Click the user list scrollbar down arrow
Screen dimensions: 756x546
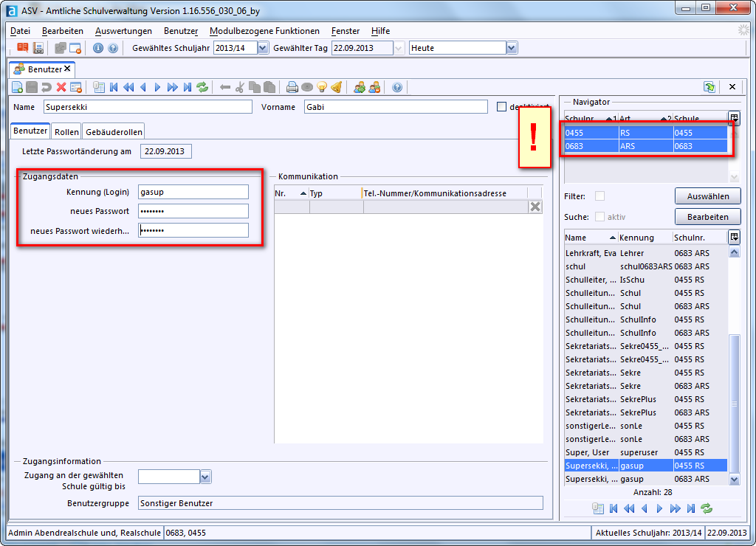(734, 479)
